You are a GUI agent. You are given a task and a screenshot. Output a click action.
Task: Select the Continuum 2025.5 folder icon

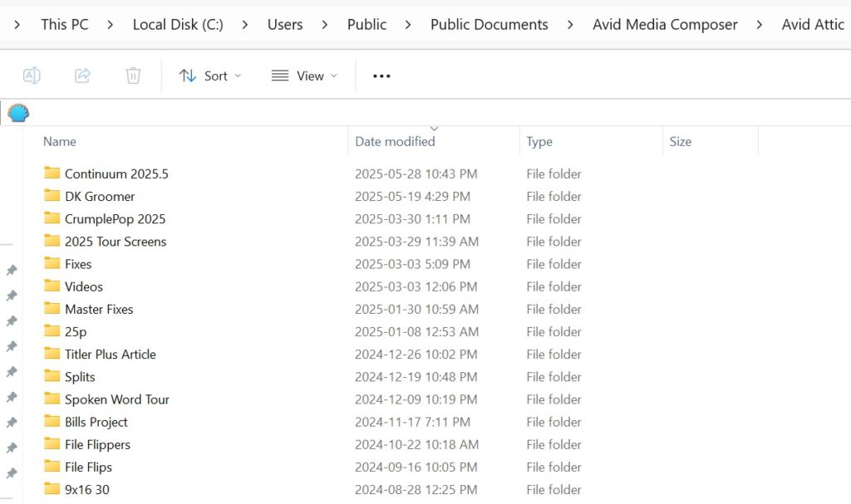click(52, 173)
